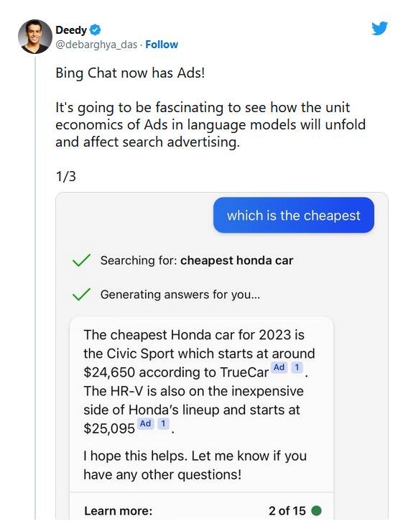Click the blue verified badge beside Deedy
The height and width of the screenshot is (532, 408).
[x=96, y=30]
